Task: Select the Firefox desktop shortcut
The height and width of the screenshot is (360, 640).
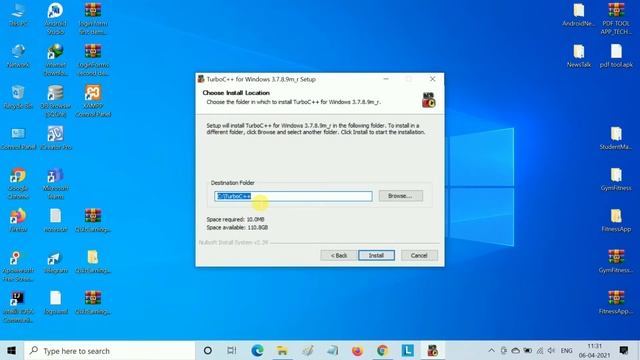Action: 18,220
